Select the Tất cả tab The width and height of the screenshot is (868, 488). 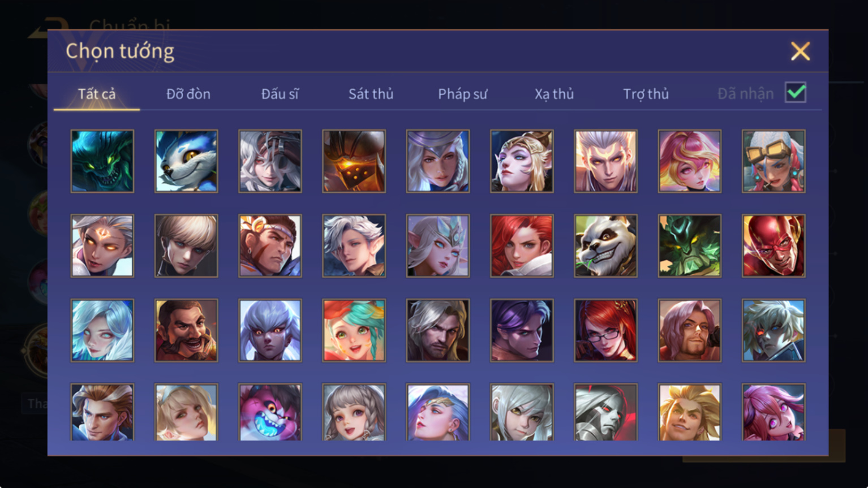coord(97,94)
